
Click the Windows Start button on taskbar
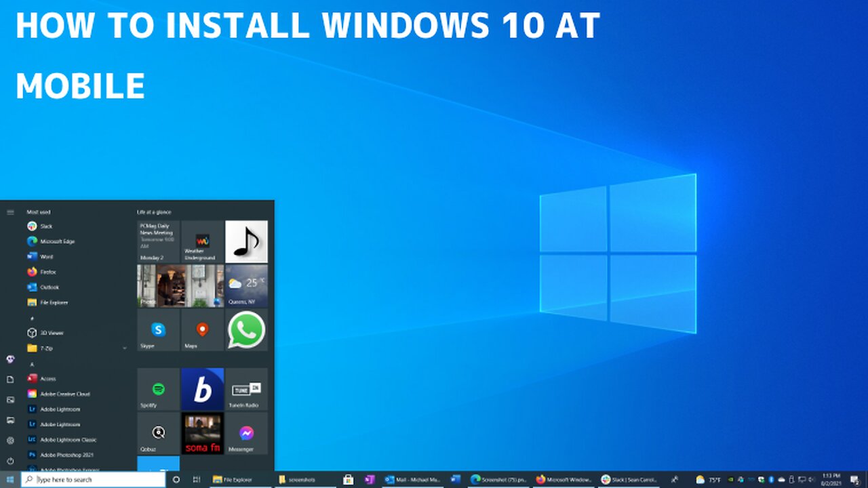[x=10, y=479]
